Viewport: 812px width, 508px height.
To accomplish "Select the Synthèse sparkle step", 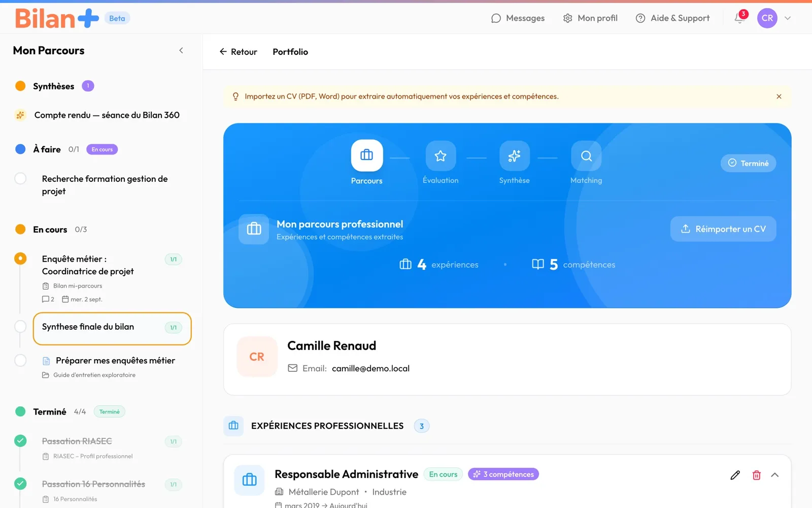I will point(514,156).
